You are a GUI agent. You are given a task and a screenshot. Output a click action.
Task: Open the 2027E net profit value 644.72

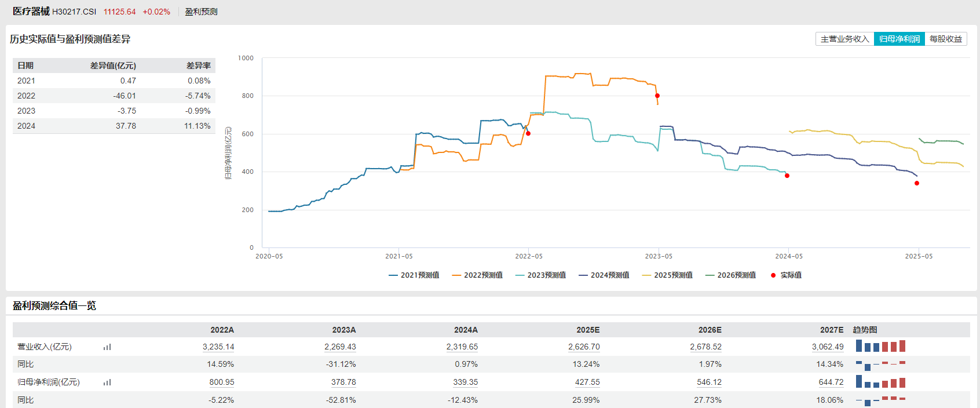pos(831,382)
